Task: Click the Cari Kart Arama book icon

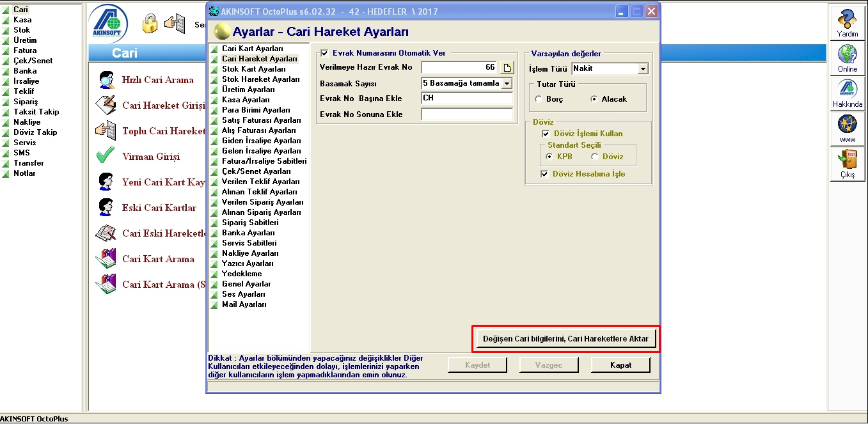Action: tap(106, 258)
